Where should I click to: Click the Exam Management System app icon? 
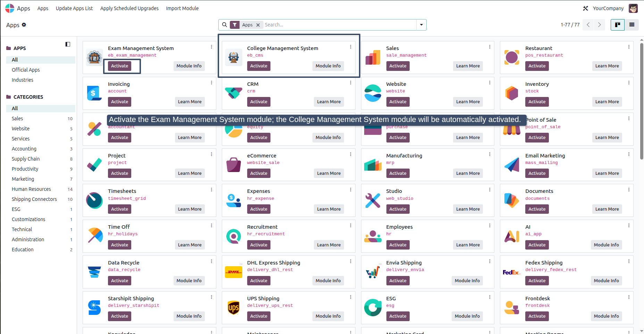coord(94,57)
